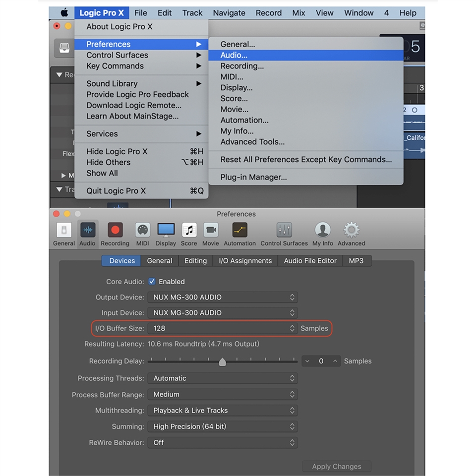Expand the Key Commands submenu
Image resolution: width=476 pixels, height=476 pixels.
coord(141,66)
